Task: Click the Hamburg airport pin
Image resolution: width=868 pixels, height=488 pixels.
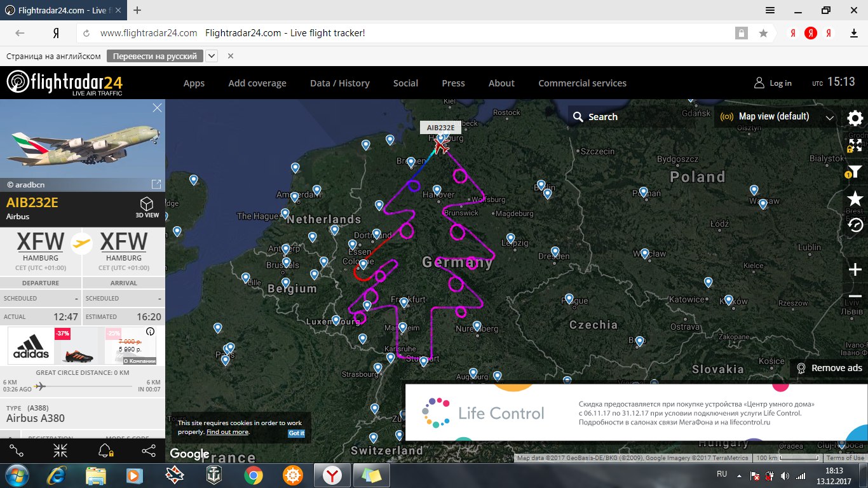Action: (441, 138)
